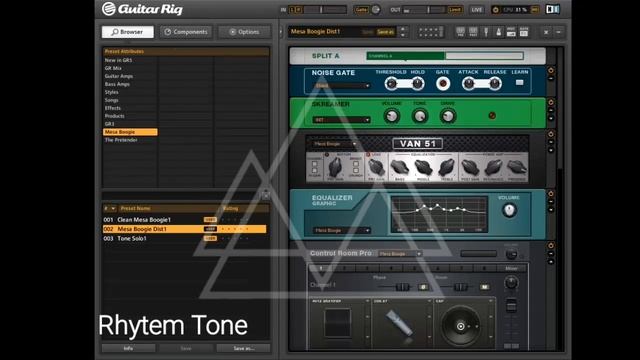Open the snapshot grid icon in toolbar
This screenshot has width=640, height=360.
point(431,32)
